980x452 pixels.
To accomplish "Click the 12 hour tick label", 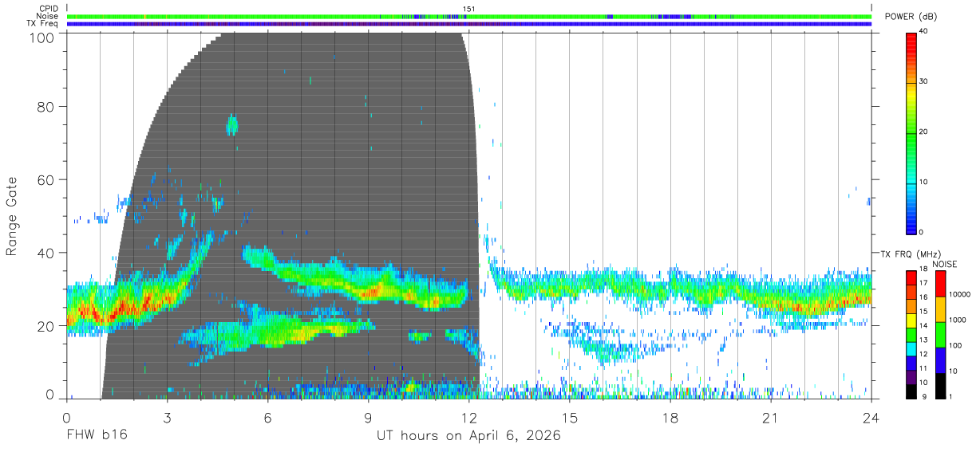I will tap(469, 418).
